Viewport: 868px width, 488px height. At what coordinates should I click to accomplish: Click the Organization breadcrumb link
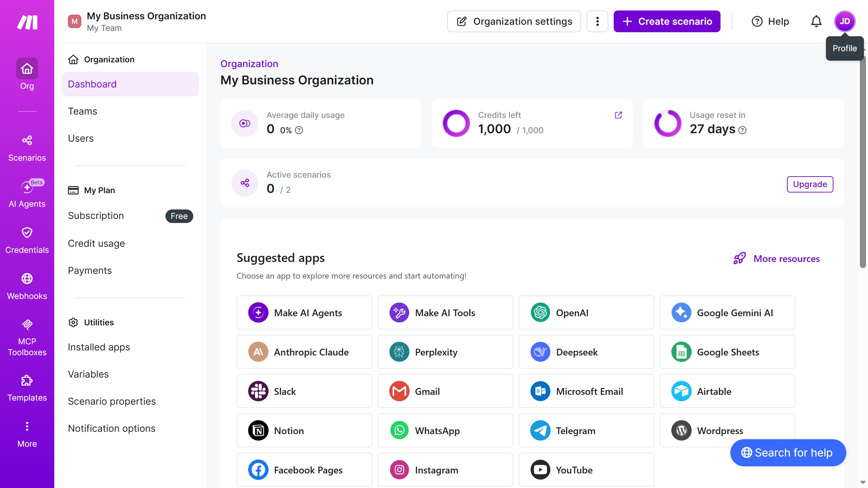[x=249, y=64]
